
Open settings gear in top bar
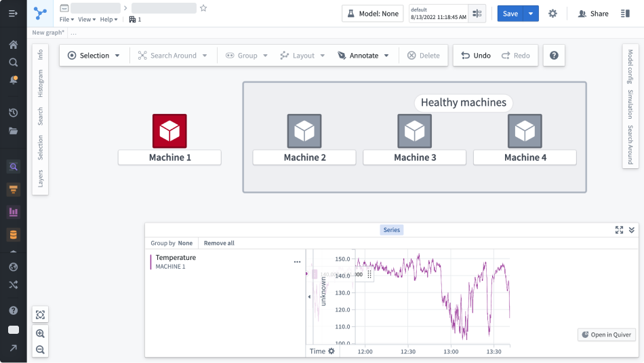(x=552, y=14)
